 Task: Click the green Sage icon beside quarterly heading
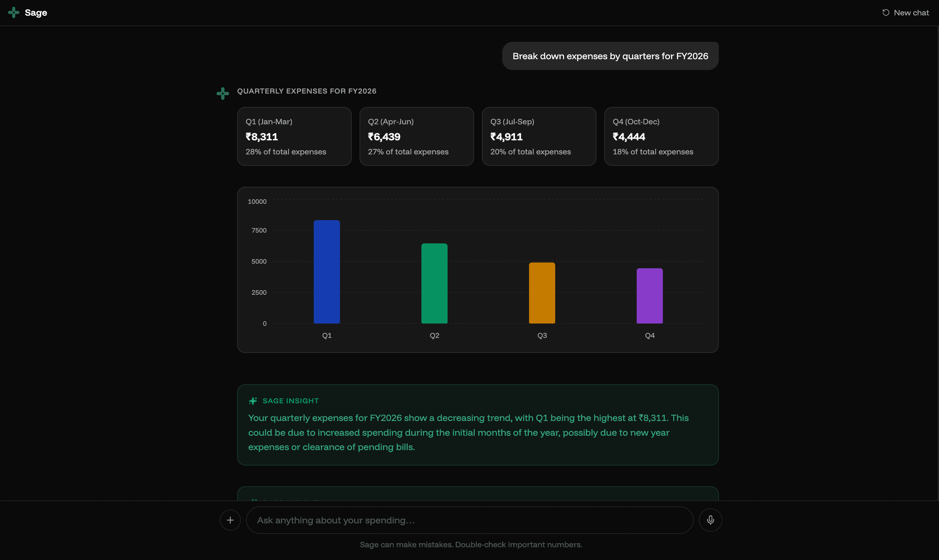223,93
